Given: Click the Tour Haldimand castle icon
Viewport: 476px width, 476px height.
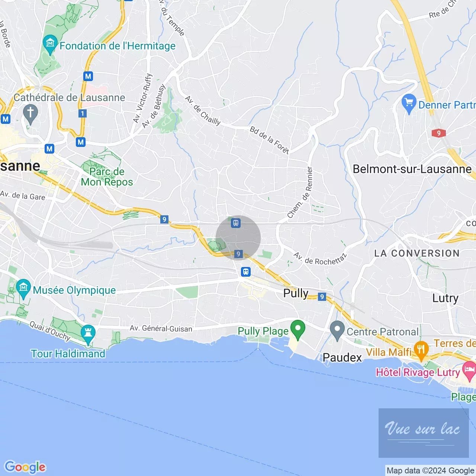Looking at the screenshot, I should coord(88,334).
